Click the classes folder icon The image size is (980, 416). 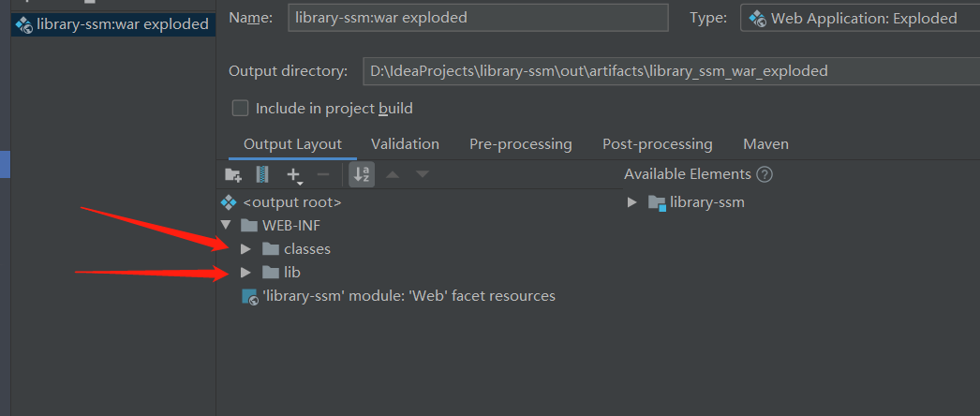pyautogui.click(x=271, y=249)
